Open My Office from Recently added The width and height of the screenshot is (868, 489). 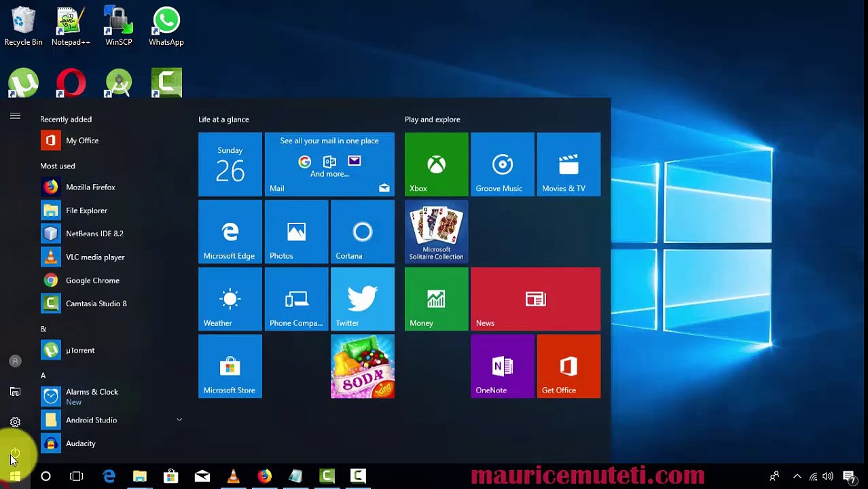pos(112,141)
